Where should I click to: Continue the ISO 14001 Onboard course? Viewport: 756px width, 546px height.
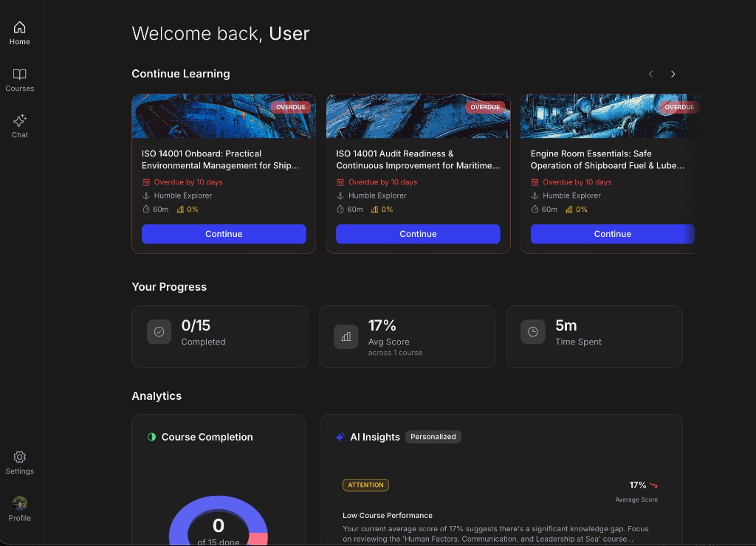pos(224,234)
